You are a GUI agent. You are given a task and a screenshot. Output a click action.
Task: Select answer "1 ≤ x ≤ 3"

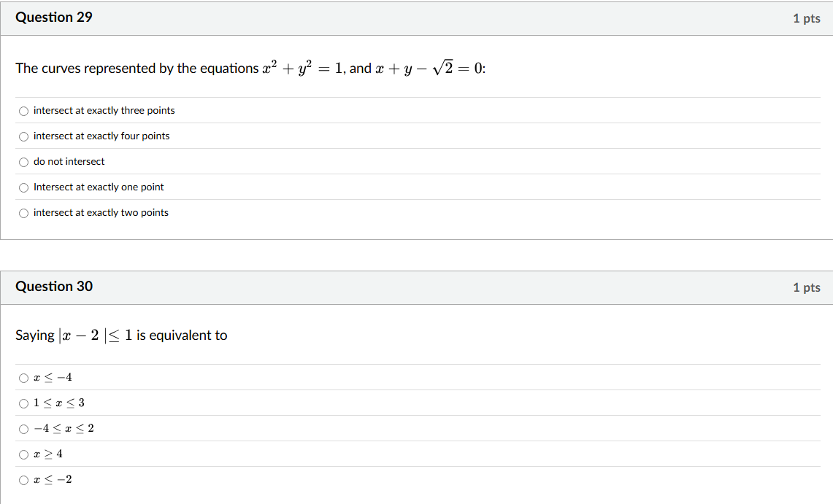(23, 403)
